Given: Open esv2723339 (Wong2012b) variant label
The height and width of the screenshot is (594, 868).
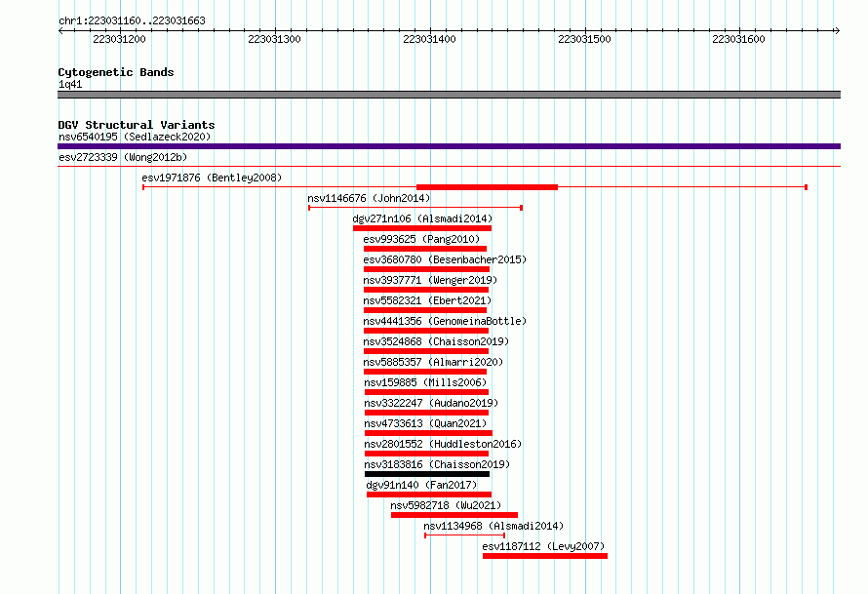Looking at the screenshot, I should 123,157.
